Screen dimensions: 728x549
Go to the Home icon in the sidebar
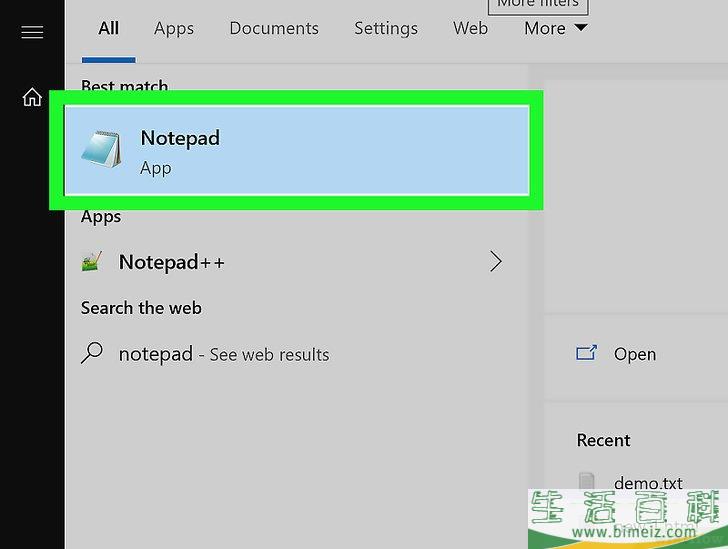[x=32, y=97]
